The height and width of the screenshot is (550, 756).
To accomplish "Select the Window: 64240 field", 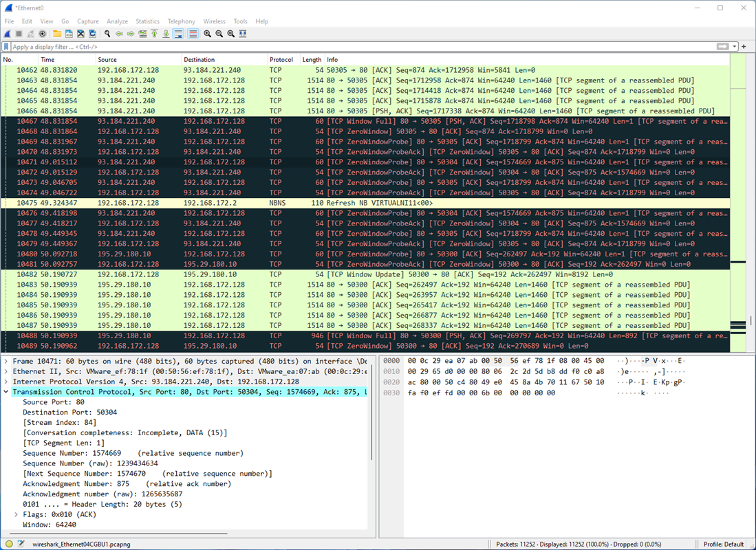I will [x=49, y=525].
